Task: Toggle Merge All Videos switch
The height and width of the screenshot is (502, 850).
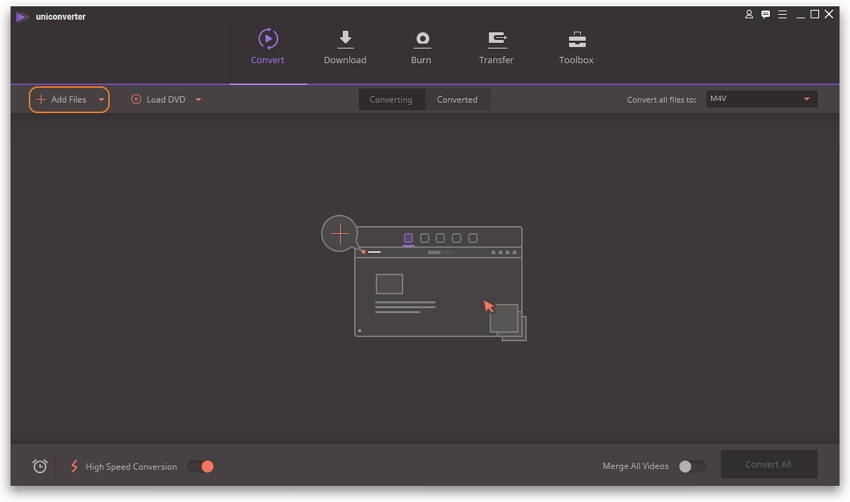Action: [692, 466]
